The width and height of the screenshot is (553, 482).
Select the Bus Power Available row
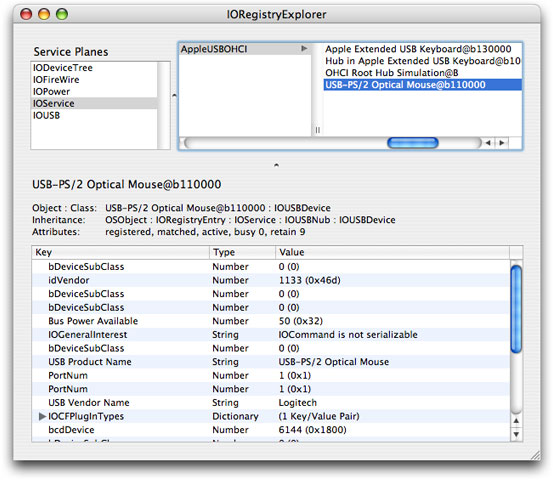[x=271, y=321]
